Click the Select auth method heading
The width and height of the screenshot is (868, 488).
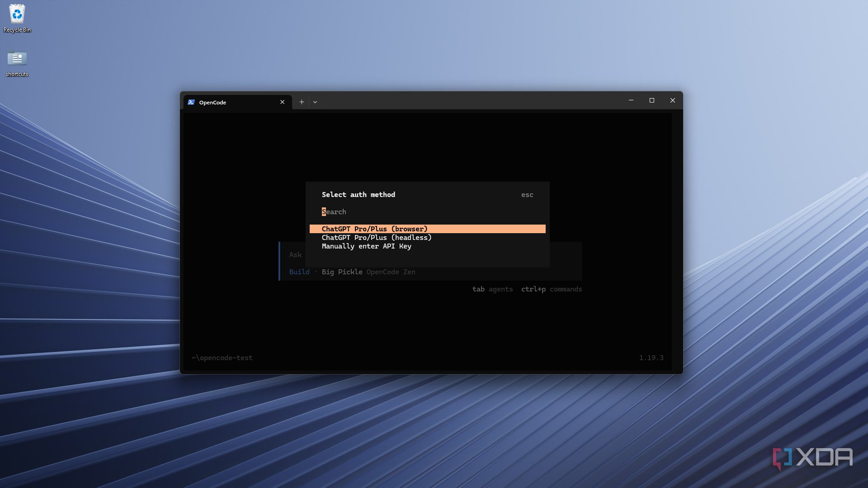point(359,195)
